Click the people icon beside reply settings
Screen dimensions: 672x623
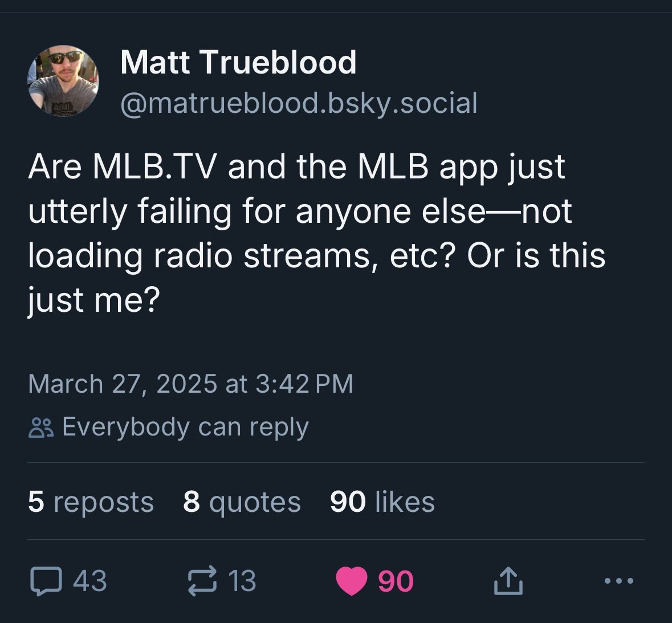(x=41, y=427)
